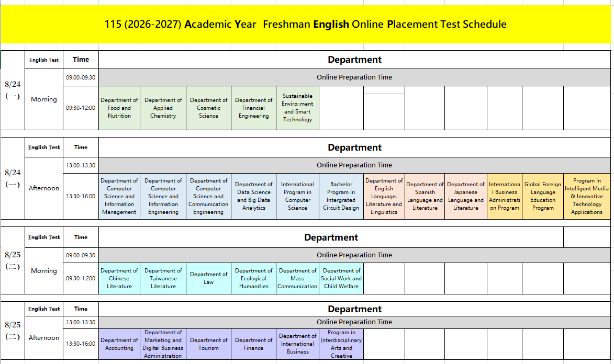Image resolution: width=614 pixels, height=364 pixels.
Task: Click Computer Science and Communication Engineering cell
Action: point(208,196)
